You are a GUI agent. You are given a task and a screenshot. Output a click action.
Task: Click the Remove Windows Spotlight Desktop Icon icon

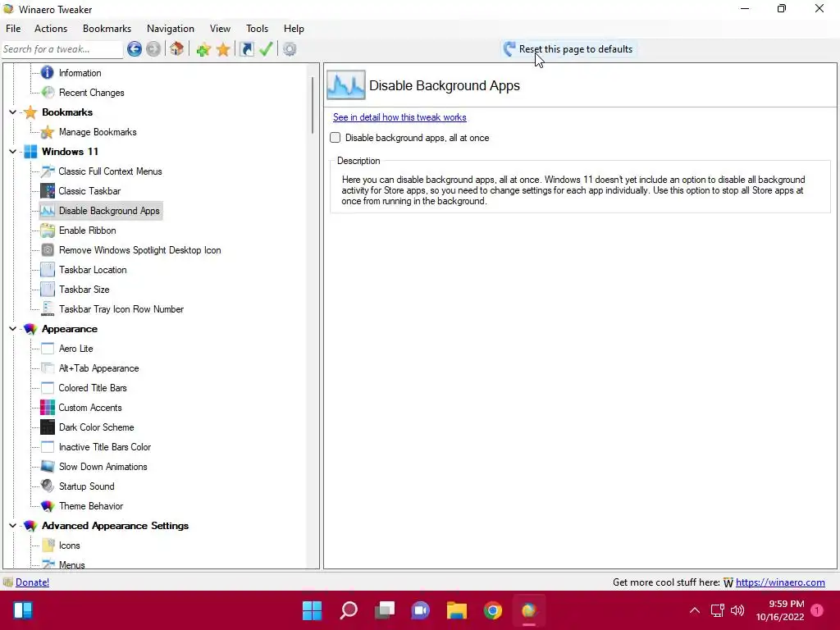[x=48, y=250]
